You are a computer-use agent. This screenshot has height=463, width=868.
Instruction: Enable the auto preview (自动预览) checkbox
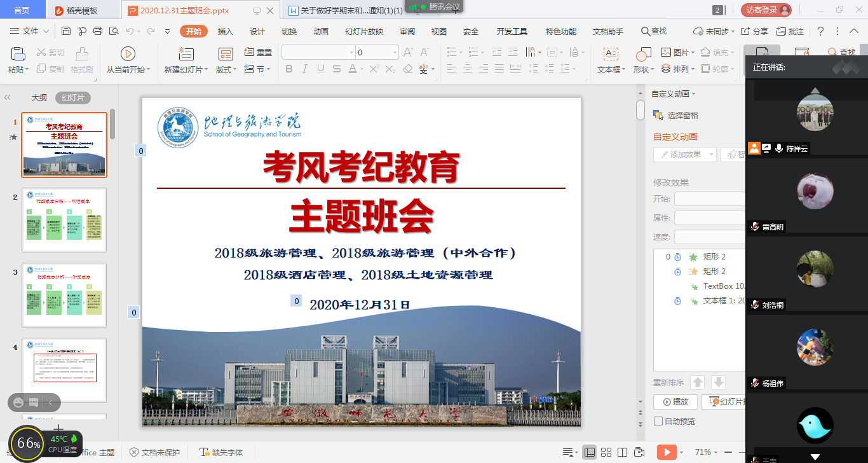tap(658, 421)
